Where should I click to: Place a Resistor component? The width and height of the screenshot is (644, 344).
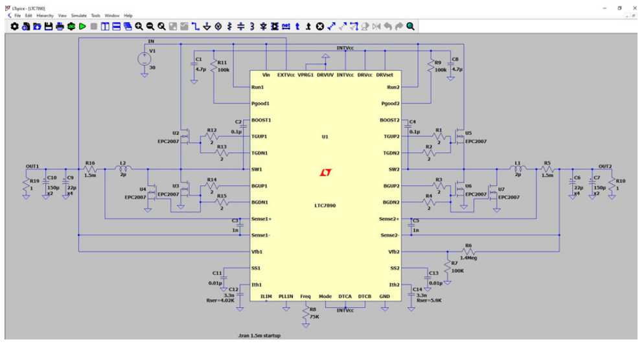(229, 27)
